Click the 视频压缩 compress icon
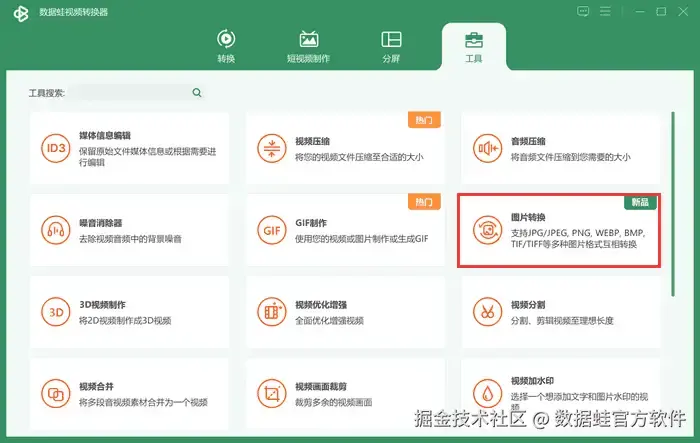 [x=271, y=148]
